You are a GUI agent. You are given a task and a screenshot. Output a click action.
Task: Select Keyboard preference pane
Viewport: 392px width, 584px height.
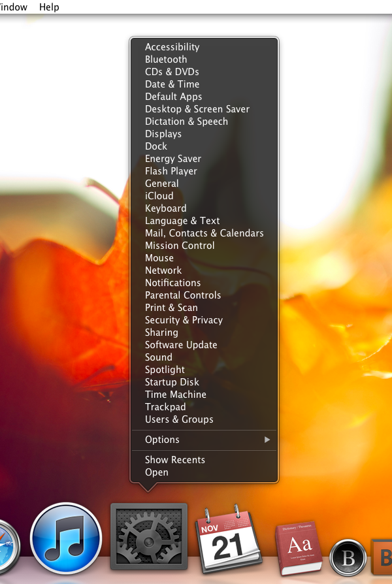coord(165,208)
